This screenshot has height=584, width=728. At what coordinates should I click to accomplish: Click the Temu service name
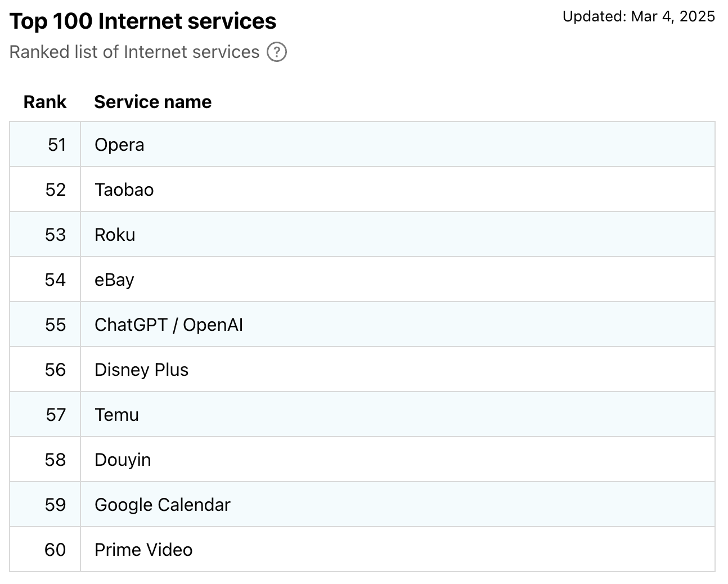116,415
